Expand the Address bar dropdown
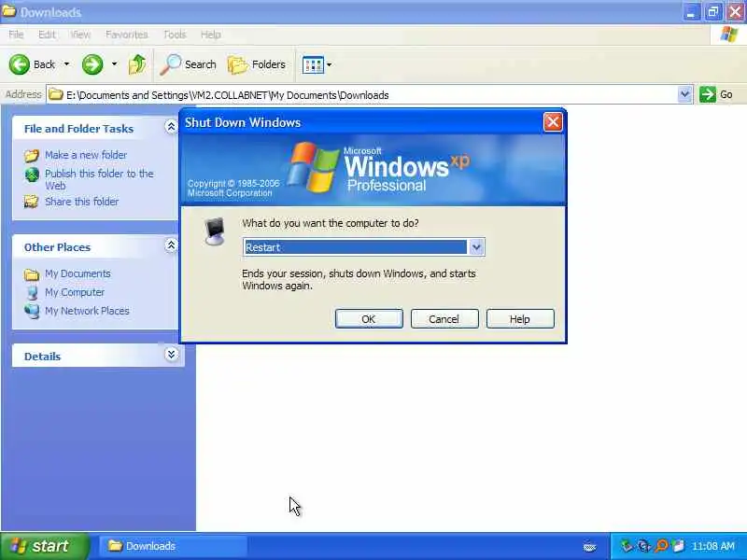747x560 pixels. point(684,94)
